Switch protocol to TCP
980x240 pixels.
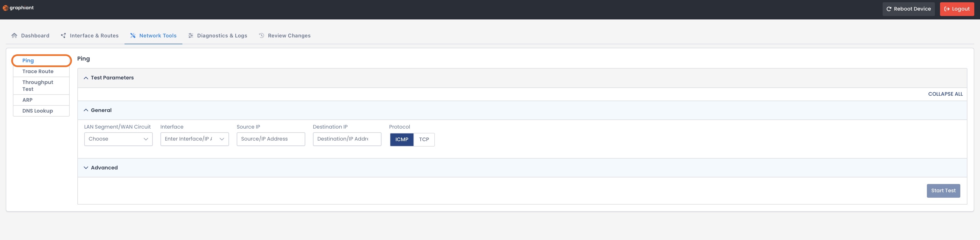tap(424, 139)
